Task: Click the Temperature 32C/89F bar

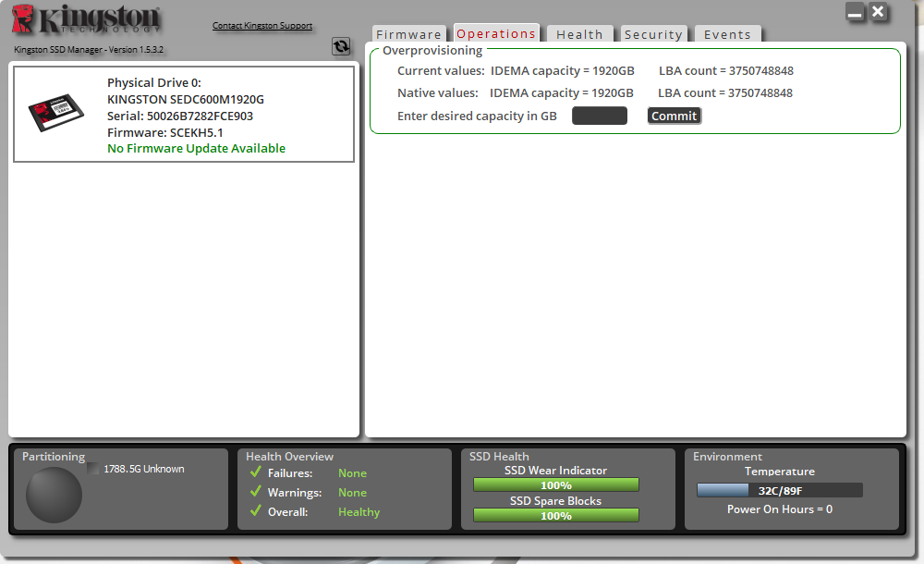Action: click(x=780, y=490)
